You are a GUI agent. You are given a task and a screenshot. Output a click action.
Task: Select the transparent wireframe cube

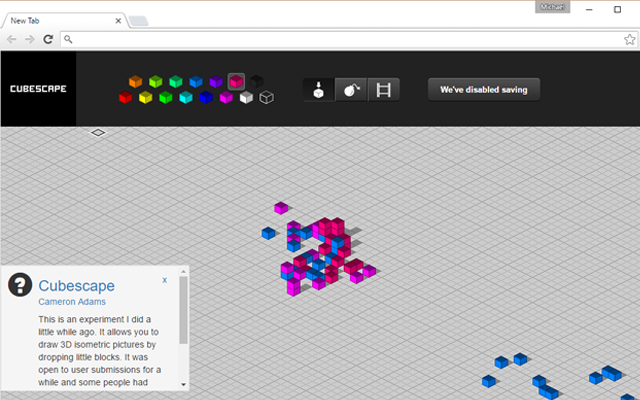point(267,98)
